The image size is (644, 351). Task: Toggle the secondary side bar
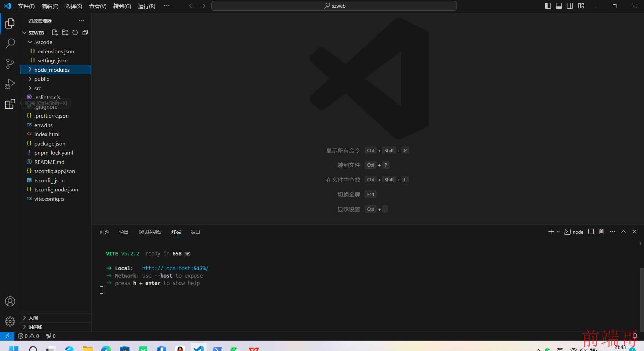[x=570, y=6]
